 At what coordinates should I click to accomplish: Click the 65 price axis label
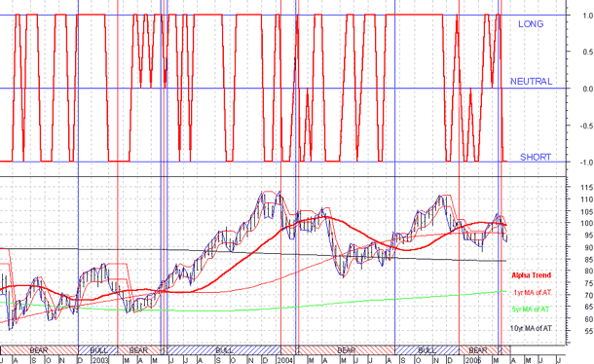589,308
